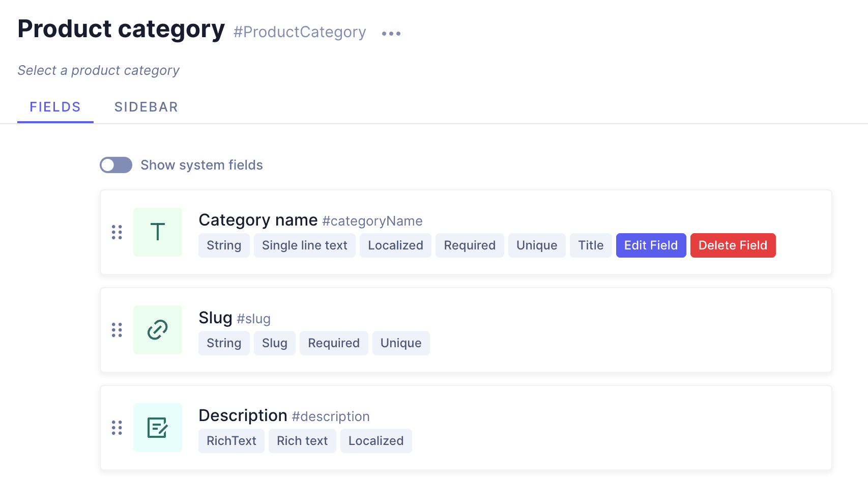Click the Required badge on Category name
The height and width of the screenshot is (502, 868).
[470, 245]
